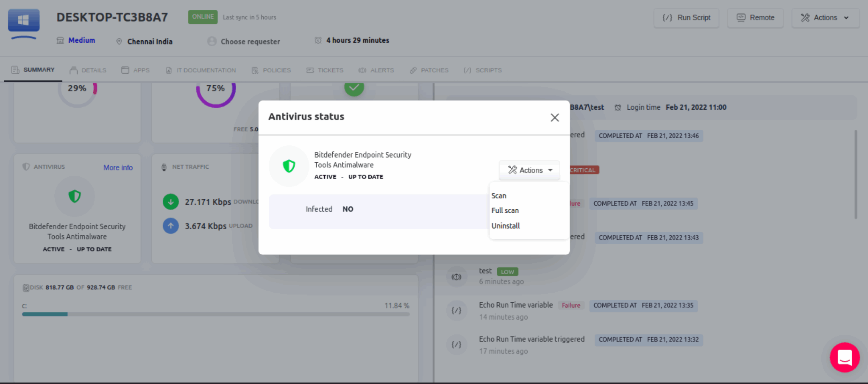Screen dimensions: 868x384
Task: Click the C: disk usage bar
Action: 216,314
